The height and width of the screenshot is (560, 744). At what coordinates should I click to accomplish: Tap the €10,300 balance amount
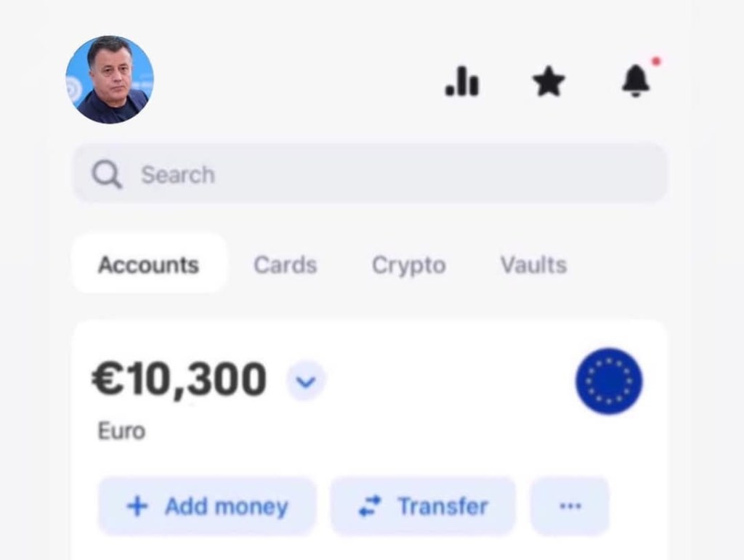(179, 379)
